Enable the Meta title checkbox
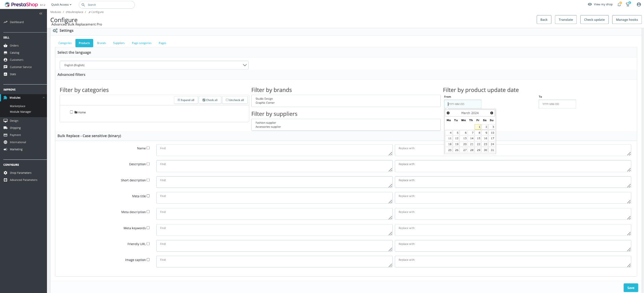The image size is (644, 293). (148, 196)
